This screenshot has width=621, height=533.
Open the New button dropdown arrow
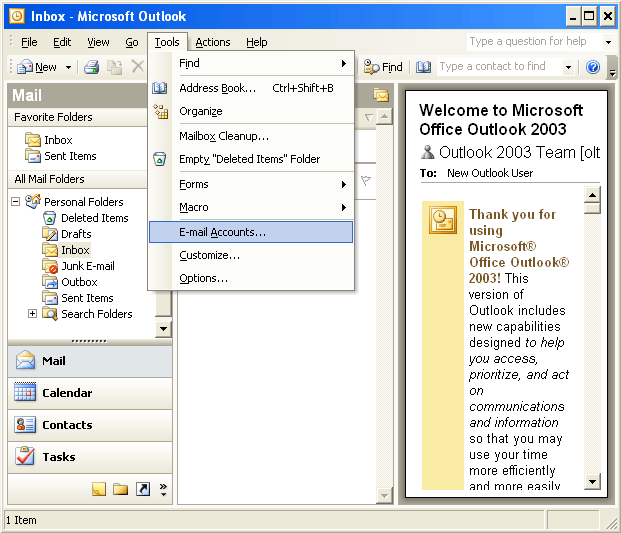pyautogui.click(x=68, y=67)
